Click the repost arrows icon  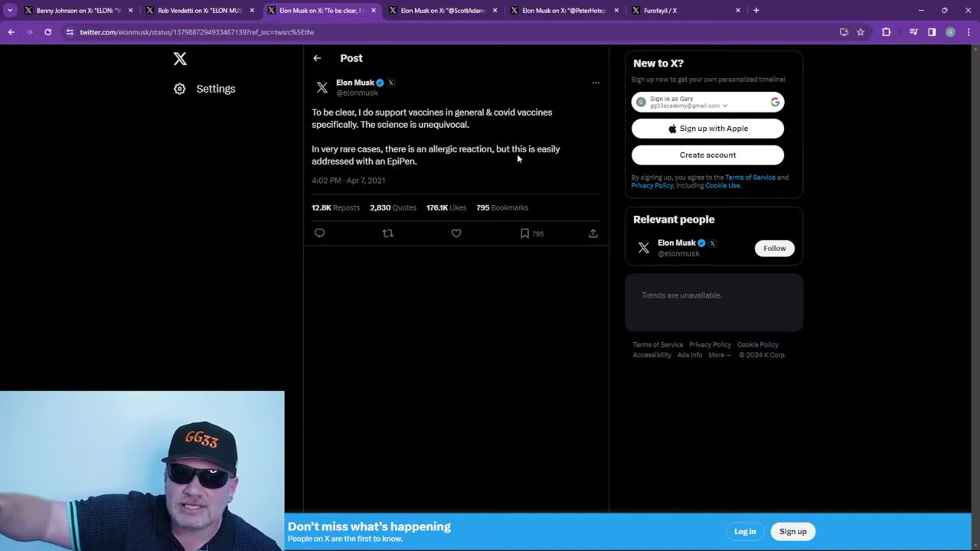[388, 233]
